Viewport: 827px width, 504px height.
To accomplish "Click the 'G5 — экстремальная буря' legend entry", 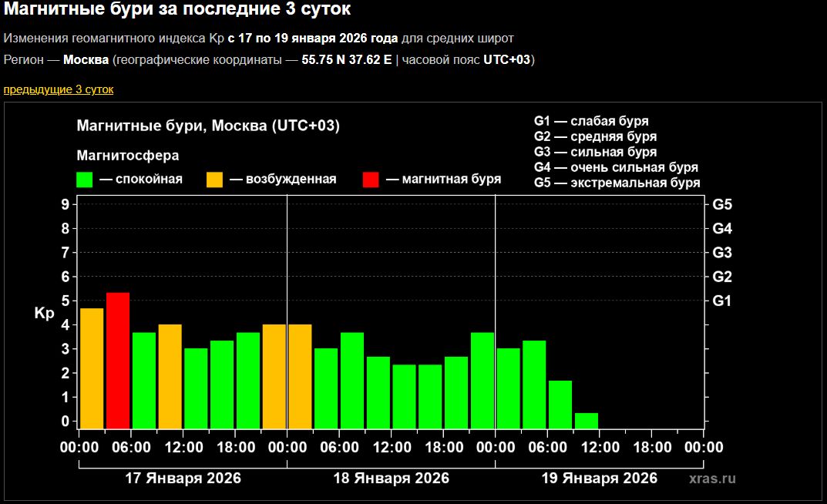I will (x=617, y=183).
